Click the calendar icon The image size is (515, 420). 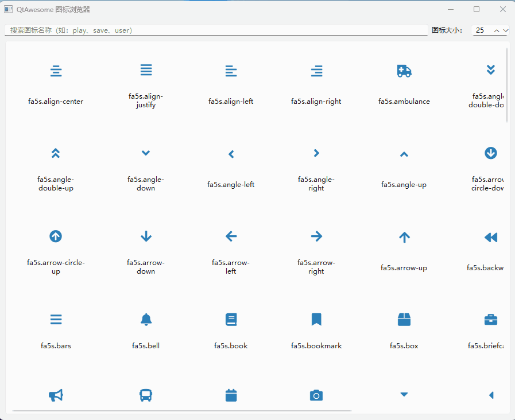[x=231, y=395]
